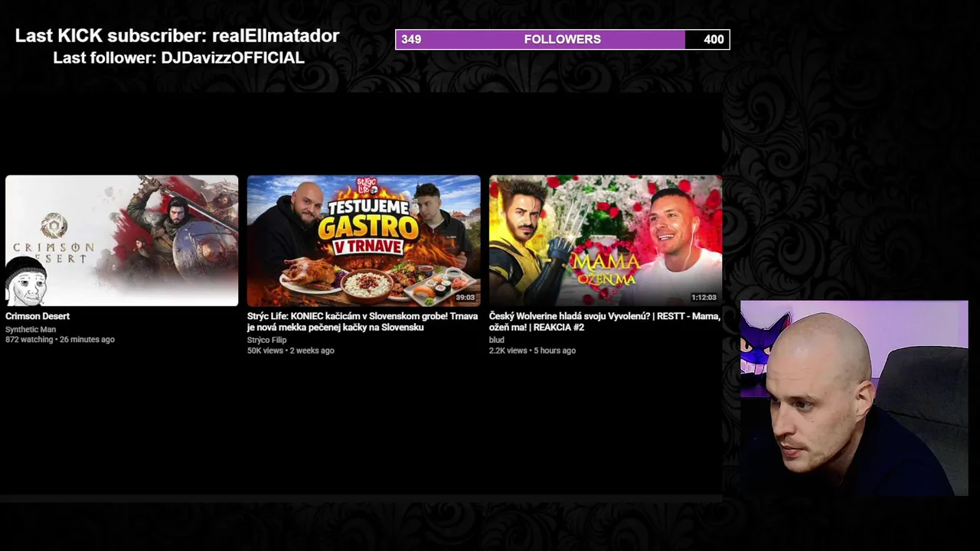
Task: Open the Mama ožeň ma video thumbnail
Action: [x=606, y=240]
